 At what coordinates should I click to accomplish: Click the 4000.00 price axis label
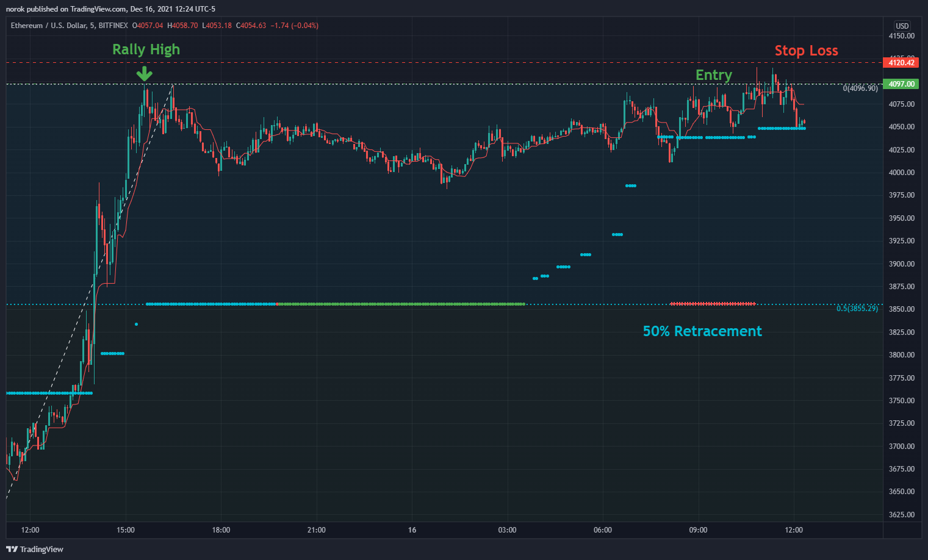pyautogui.click(x=901, y=173)
